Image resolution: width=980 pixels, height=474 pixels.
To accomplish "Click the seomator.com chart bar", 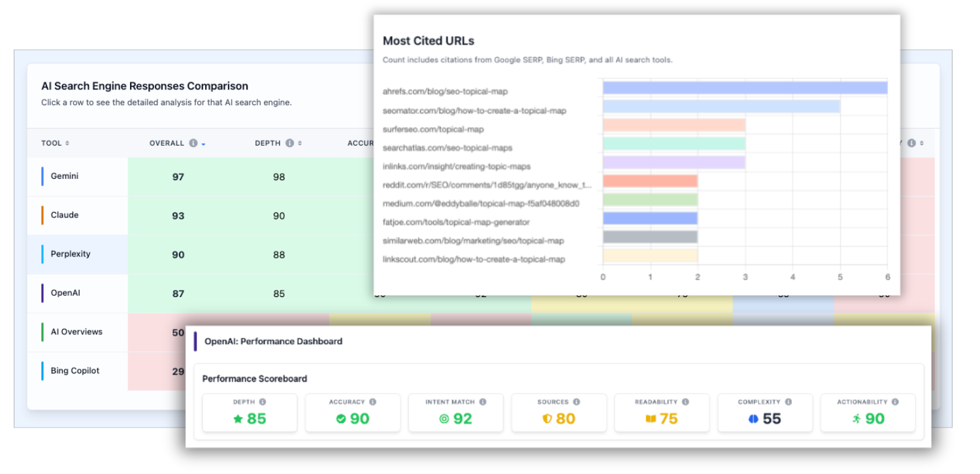I will point(721,106).
